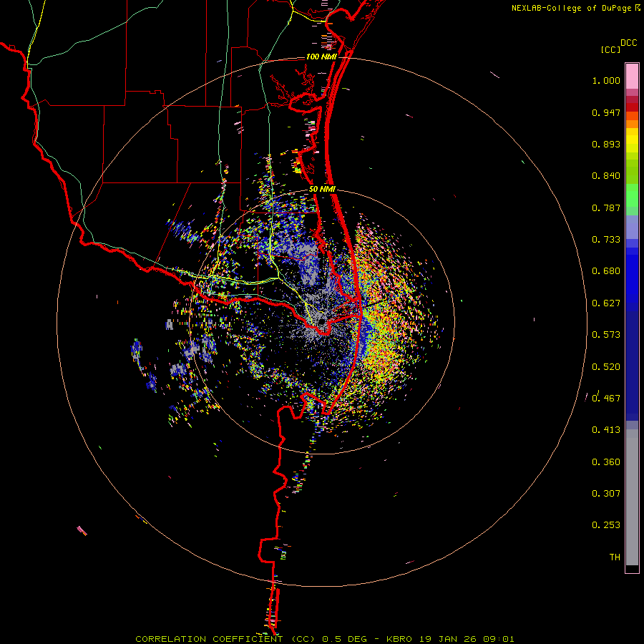The width and height of the screenshot is (644, 644).
Task: Click the small logo symbol after DuPage
Action: coord(638,8)
